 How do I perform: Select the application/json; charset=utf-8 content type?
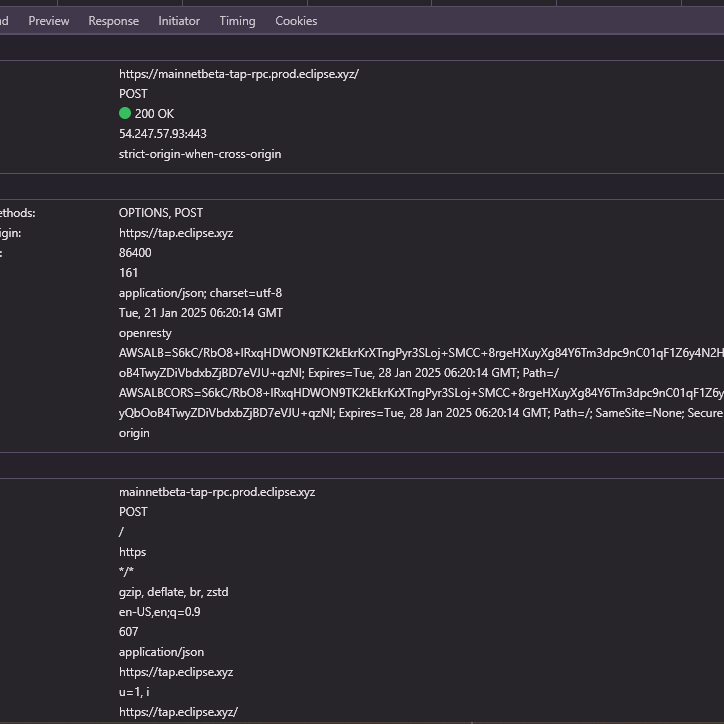pyautogui.click(x=200, y=293)
